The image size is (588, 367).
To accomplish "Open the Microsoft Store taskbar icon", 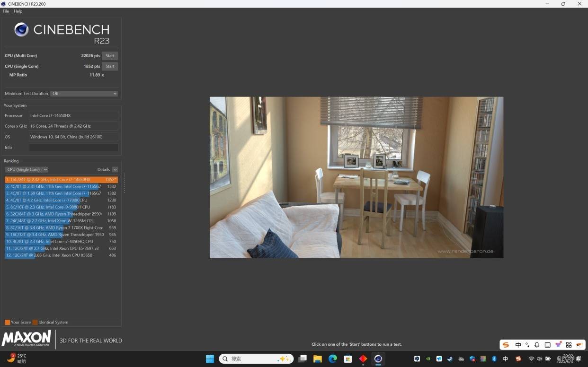I will click(348, 359).
